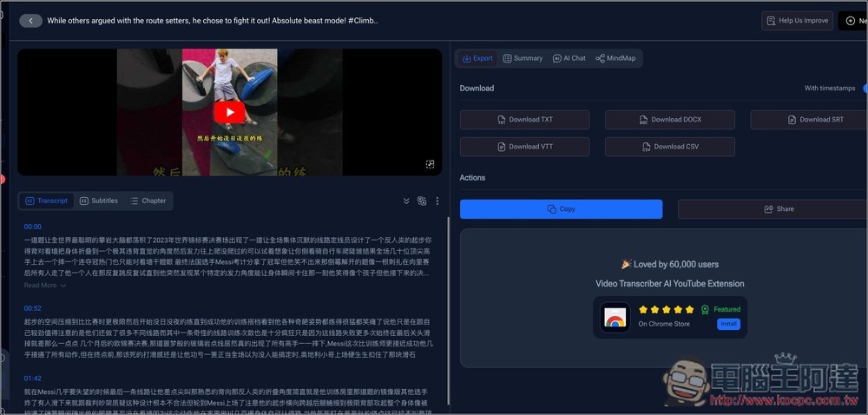Download transcript as DOCX
The image size is (868, 415).
pos(670,120)
